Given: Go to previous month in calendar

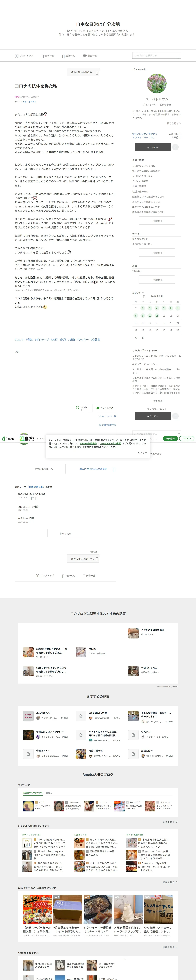Looking at the screenshot, I should 144,297.
